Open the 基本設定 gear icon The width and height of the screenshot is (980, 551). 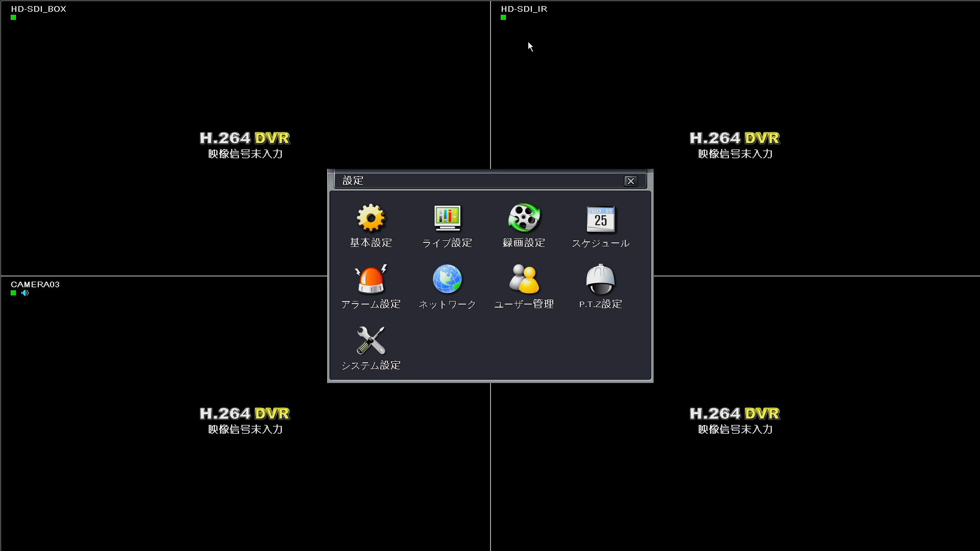point(371,218)
